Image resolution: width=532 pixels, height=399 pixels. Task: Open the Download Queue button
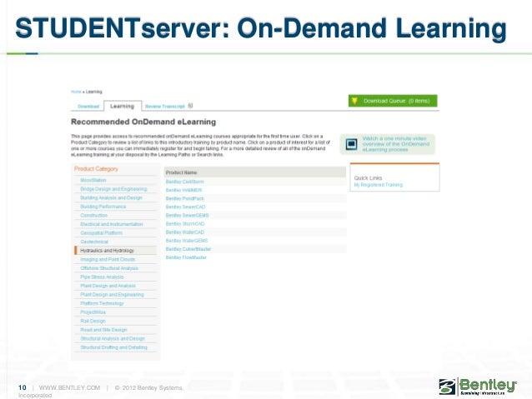click(393, 101)
